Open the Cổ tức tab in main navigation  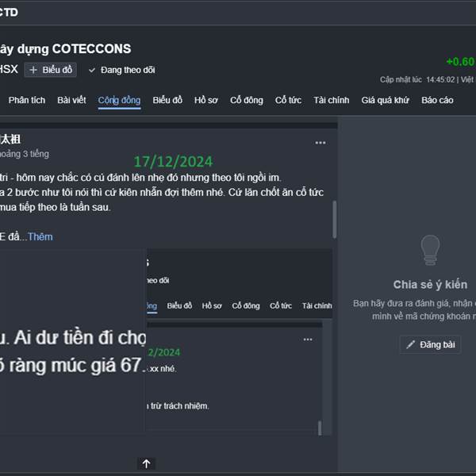coord(288,100)
